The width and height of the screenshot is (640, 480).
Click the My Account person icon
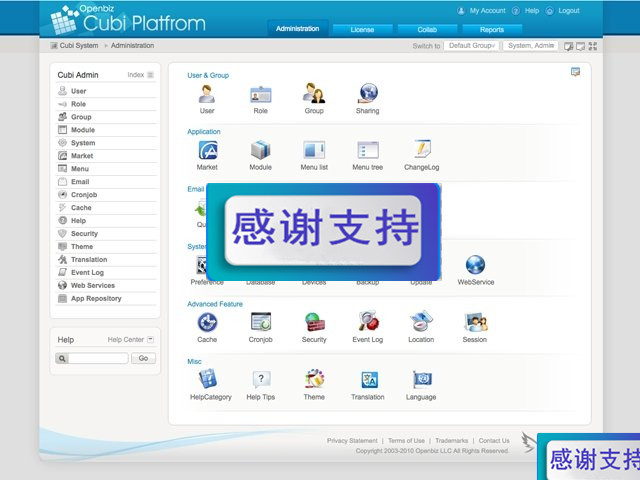pos(461,11)
